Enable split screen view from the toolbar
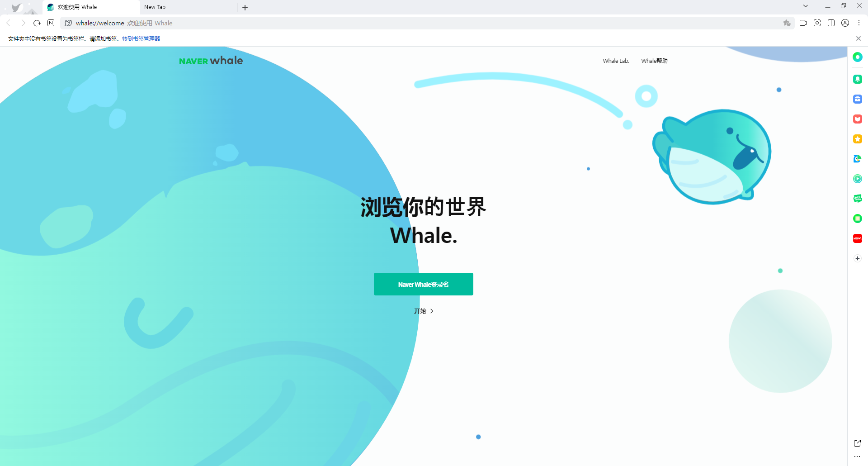The width and height of the screenshot is (868, 466). coord(831,23)
